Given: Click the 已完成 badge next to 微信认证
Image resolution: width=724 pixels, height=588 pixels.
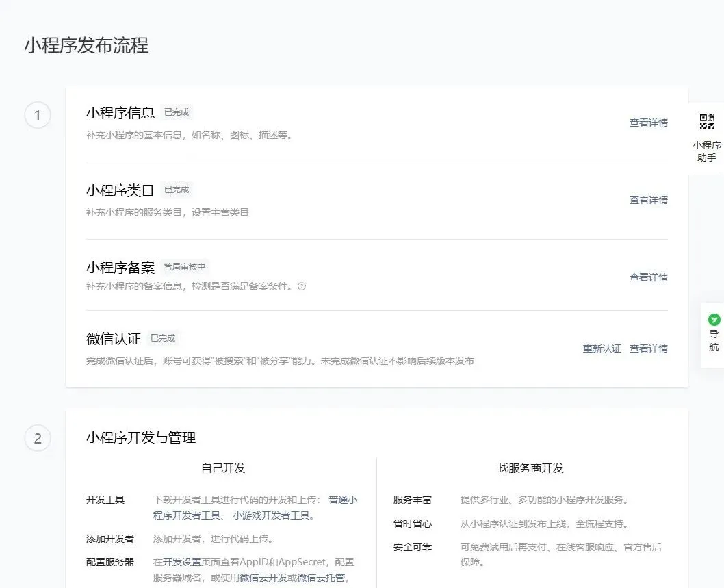Looking at the screenshot, I should pos(163,338).
